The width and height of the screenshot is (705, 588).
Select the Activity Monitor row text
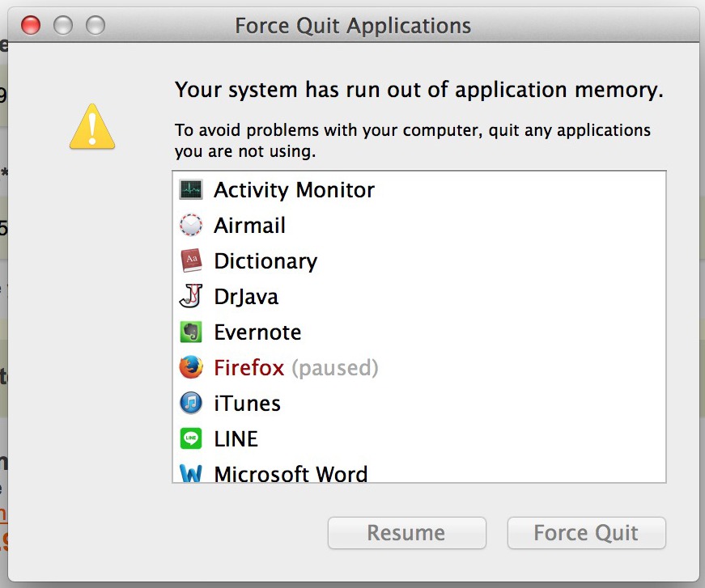pos(294,190)
